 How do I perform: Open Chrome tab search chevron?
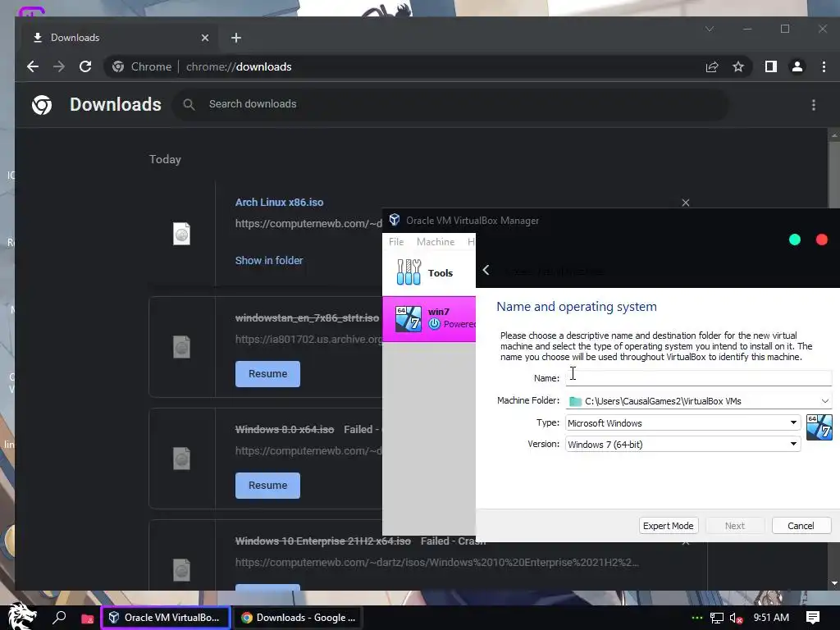710,29
